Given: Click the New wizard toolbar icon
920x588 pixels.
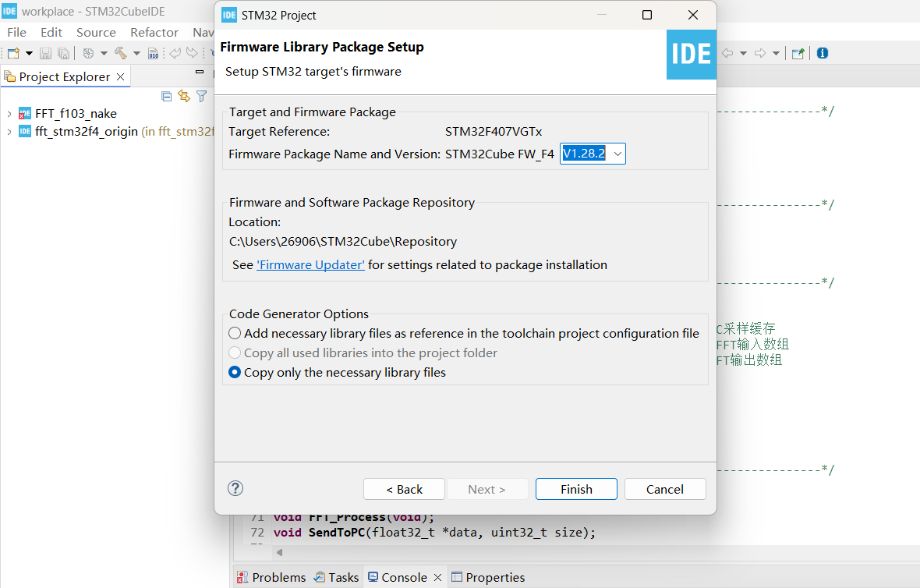Looking at the screenshot, I should coord(13,53).
